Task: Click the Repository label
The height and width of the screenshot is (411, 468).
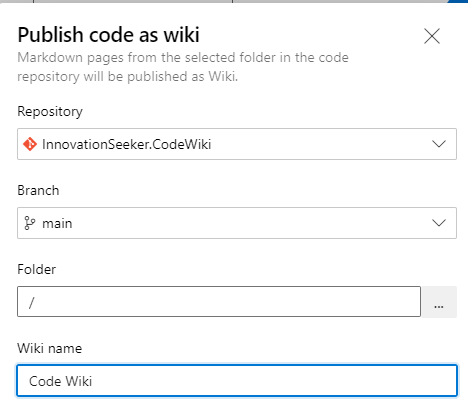Action: tap(50, 111)
